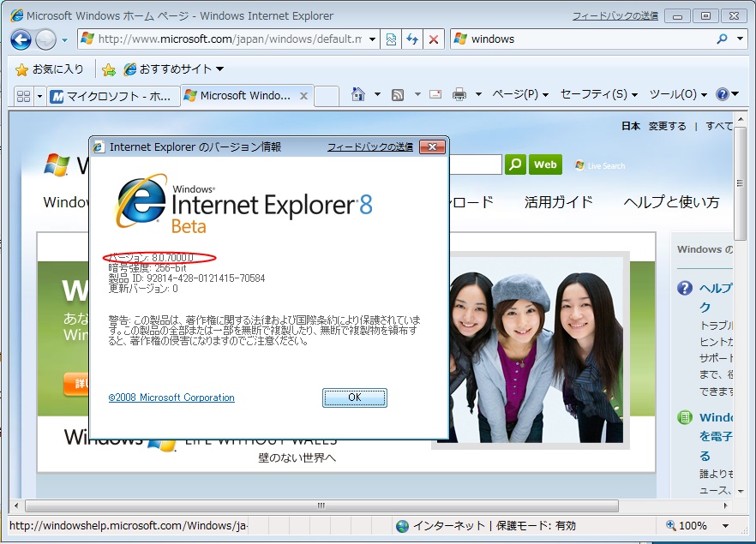The width and height of the screenshot is (756, 544).
Task: Expand zoom level dropdown arrow in status bar
Action: (725, 526)
